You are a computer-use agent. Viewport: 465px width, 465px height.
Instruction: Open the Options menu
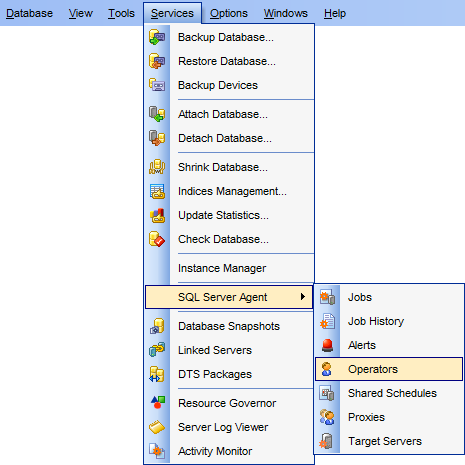(229, 13)
